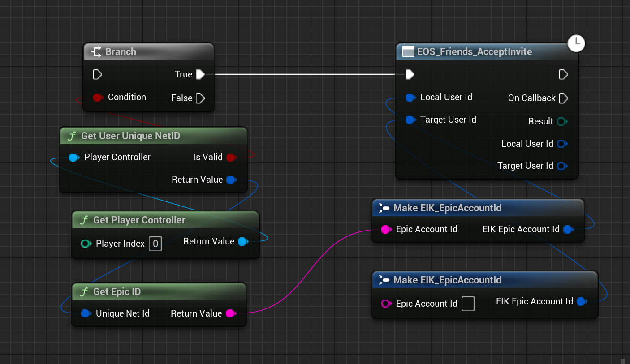Click the magenta Return Value pin on Get Epic ID
Image resolution: width=630 pixels, height=364 pixels.
point(230,313)
